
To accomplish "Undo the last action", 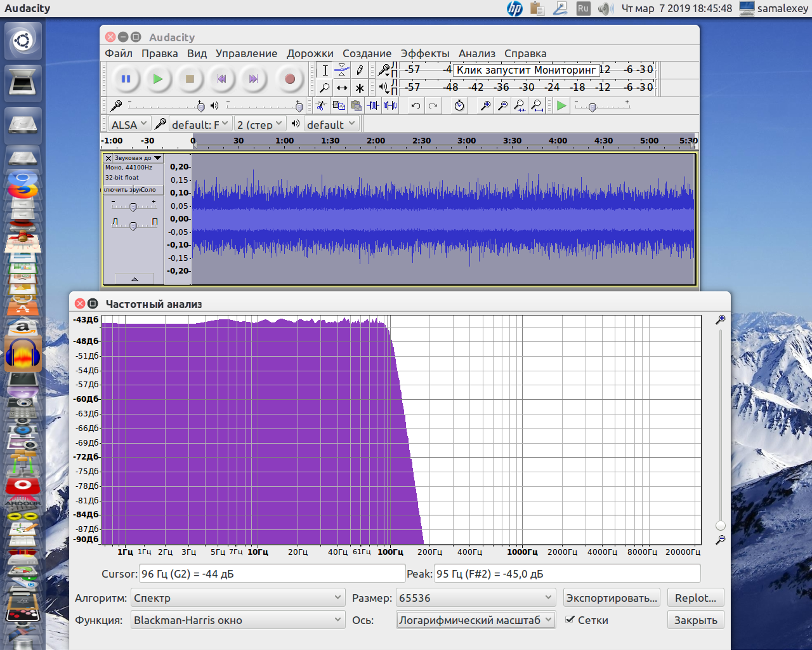I will (x=416, y=105).
